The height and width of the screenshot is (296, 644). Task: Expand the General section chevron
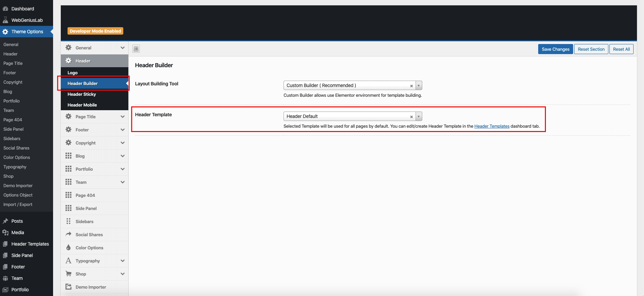pos(123,48)
